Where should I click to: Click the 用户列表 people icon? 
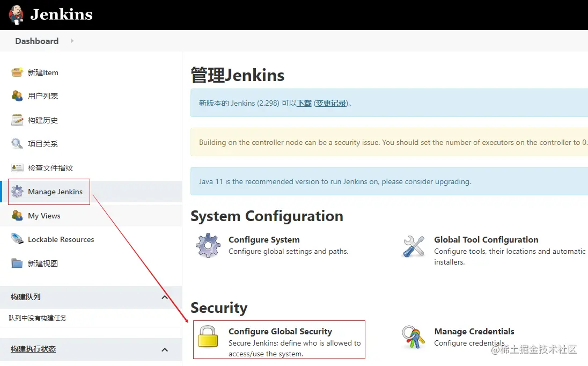[17, 96]
